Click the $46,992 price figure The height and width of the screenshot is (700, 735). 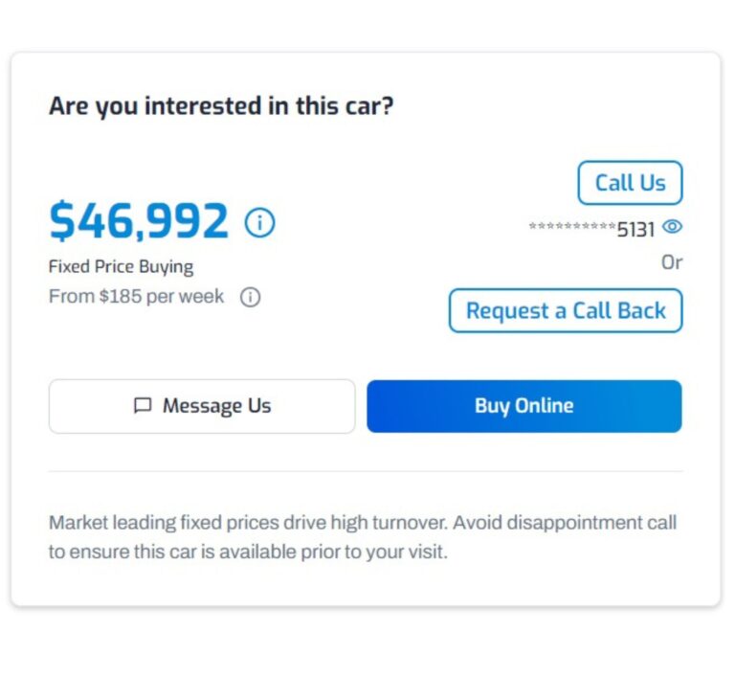[139, 221]
